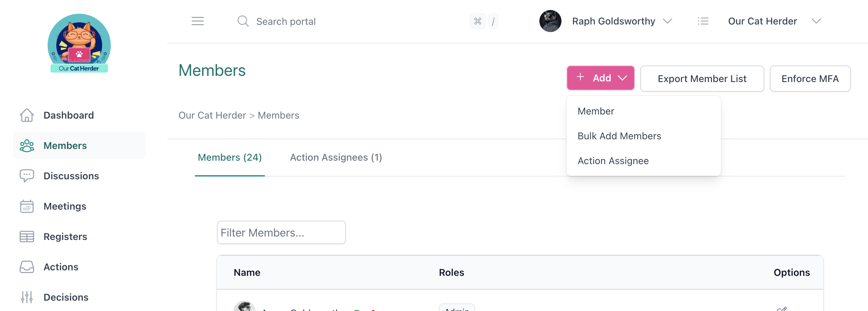Switch to the Action Assignees tab
Viewport: 868px width, 311px height.
(x=336, y=157)
